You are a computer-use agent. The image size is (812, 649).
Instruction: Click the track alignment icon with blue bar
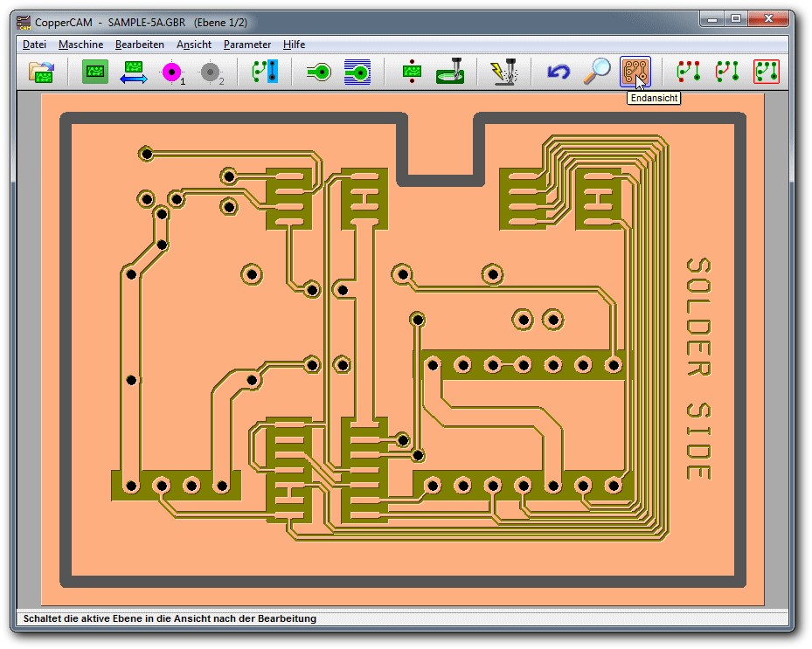pos(265,72)
